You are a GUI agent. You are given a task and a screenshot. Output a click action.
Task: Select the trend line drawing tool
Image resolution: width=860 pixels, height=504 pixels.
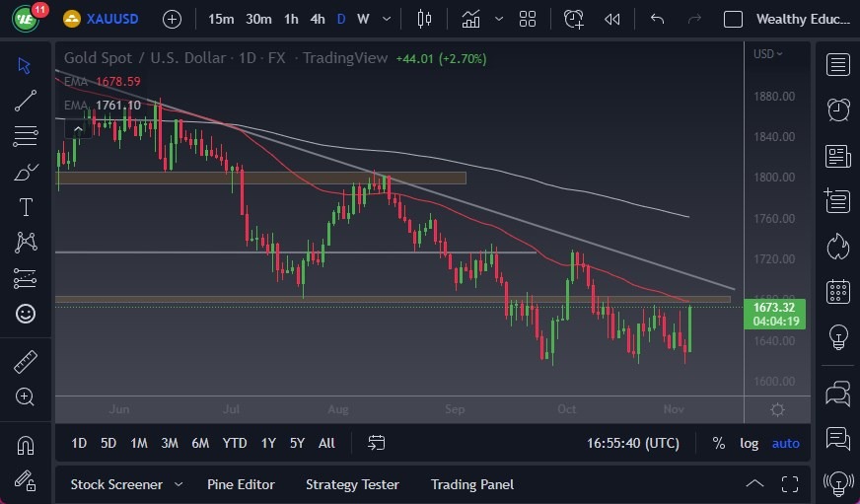coord(26,100)
